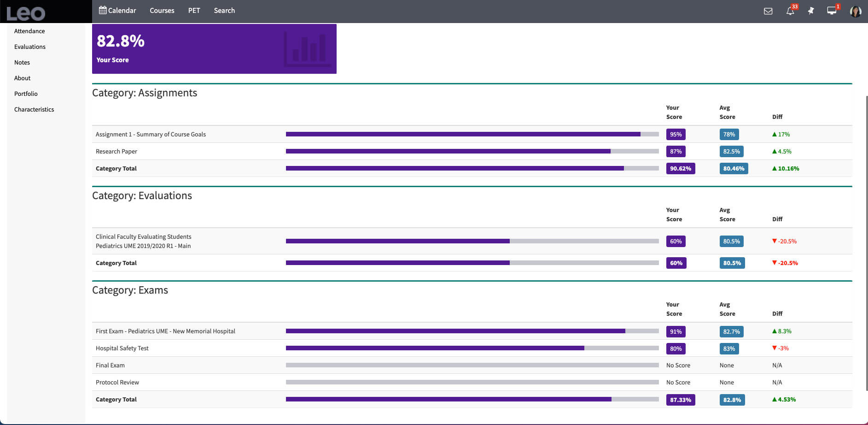
Task: Open Attendance in the sidebar
Action: click(x=29, y=31)
